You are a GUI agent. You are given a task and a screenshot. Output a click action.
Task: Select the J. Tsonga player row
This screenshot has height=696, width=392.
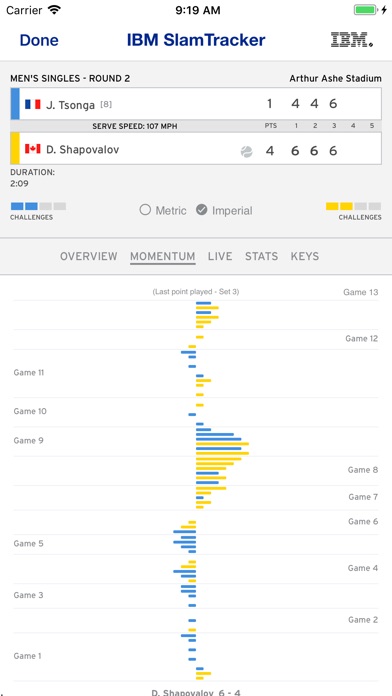[x=196, y=104]
